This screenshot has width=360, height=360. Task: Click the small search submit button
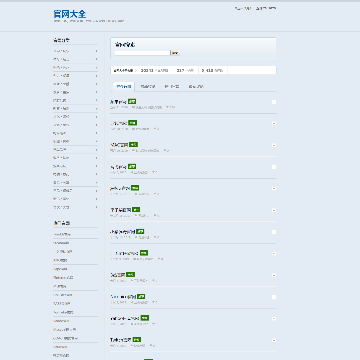(x=175, y=53)
